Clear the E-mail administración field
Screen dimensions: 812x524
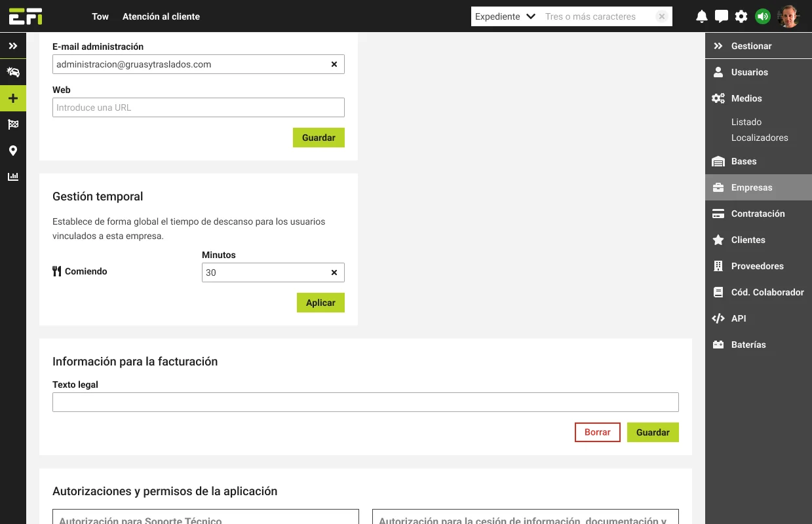point(334,64)
